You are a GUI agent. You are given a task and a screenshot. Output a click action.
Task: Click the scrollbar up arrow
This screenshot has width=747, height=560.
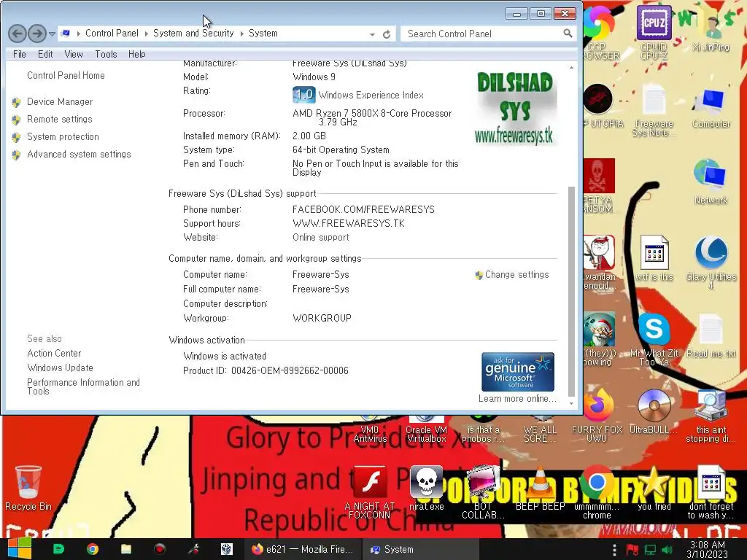(572, 68)
